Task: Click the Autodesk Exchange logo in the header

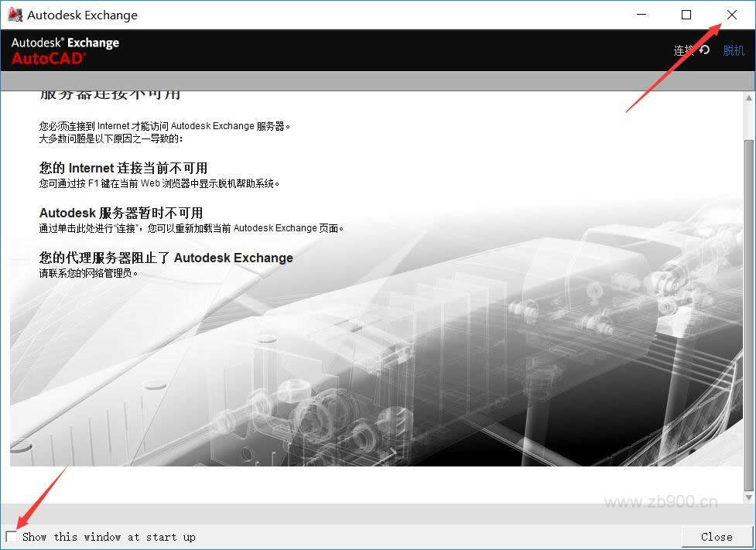Action: pyautogui.click(x=66, y=43)
